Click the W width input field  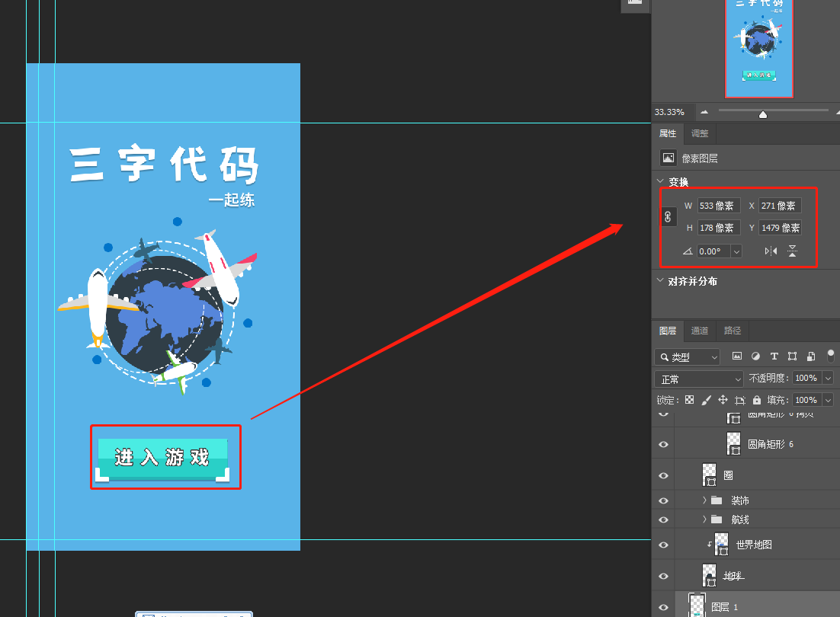[719, 206]
